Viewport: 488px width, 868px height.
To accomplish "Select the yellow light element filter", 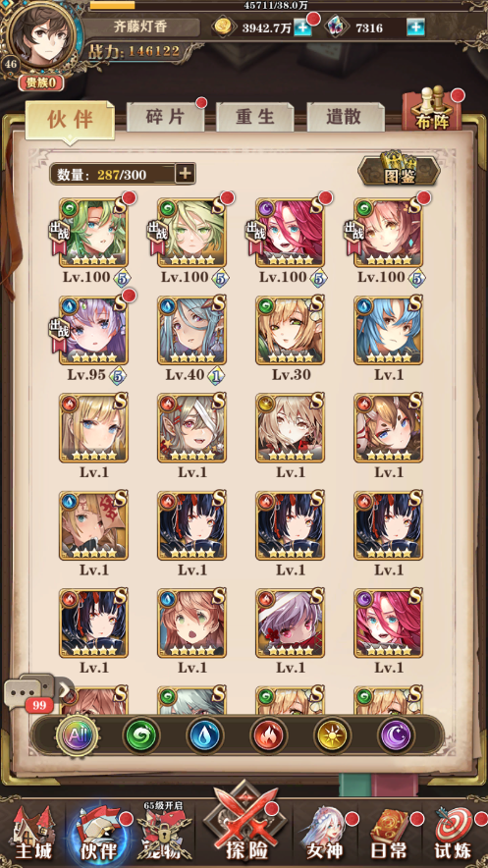I will (x=332, y=735).
